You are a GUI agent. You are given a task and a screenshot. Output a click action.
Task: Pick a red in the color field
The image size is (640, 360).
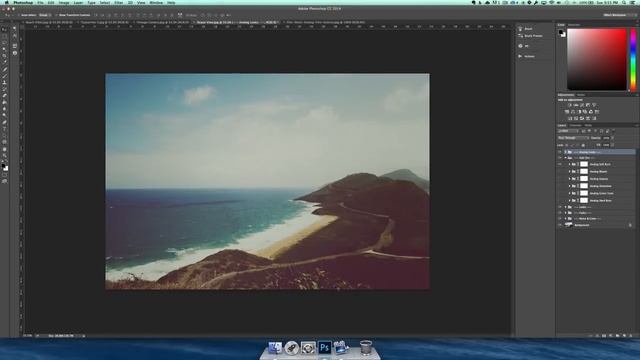point(597,59)
